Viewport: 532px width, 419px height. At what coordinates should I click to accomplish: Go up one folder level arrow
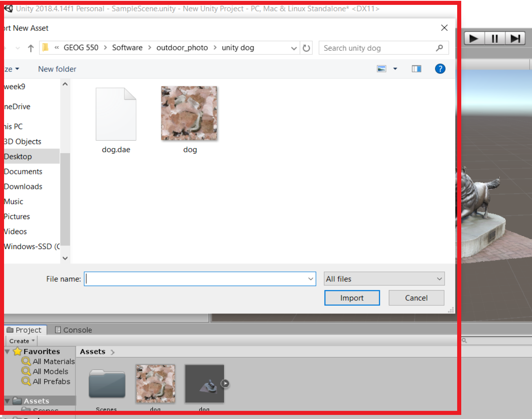31,48
